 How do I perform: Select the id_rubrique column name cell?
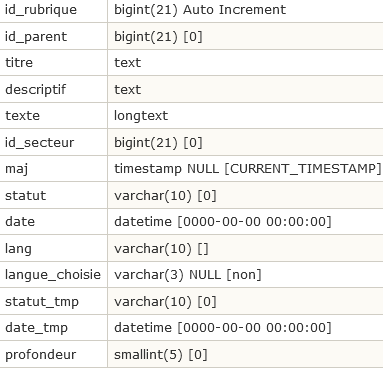pyautogui.click(x=53, y=10)
